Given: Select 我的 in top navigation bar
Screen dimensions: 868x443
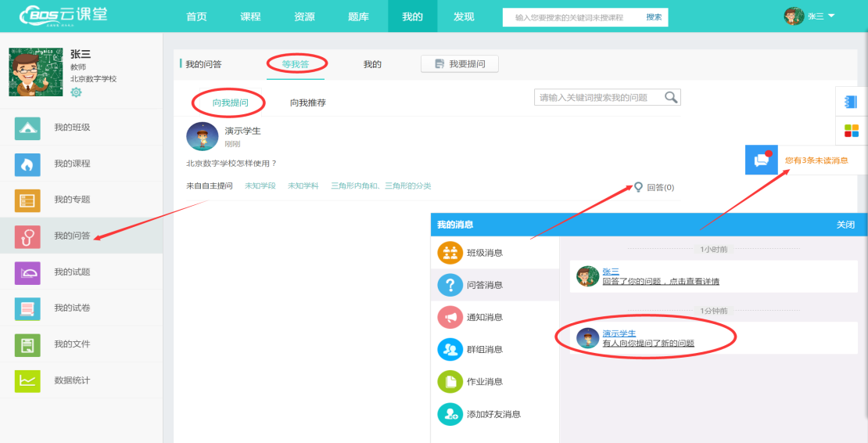Looking at the screenshot, I should [412, 16].
